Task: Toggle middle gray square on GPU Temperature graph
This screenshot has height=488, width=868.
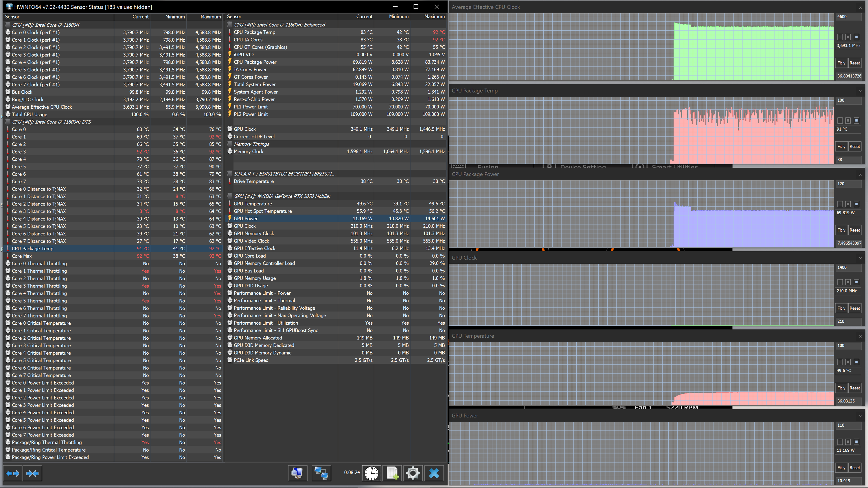Action: (848, 362)
